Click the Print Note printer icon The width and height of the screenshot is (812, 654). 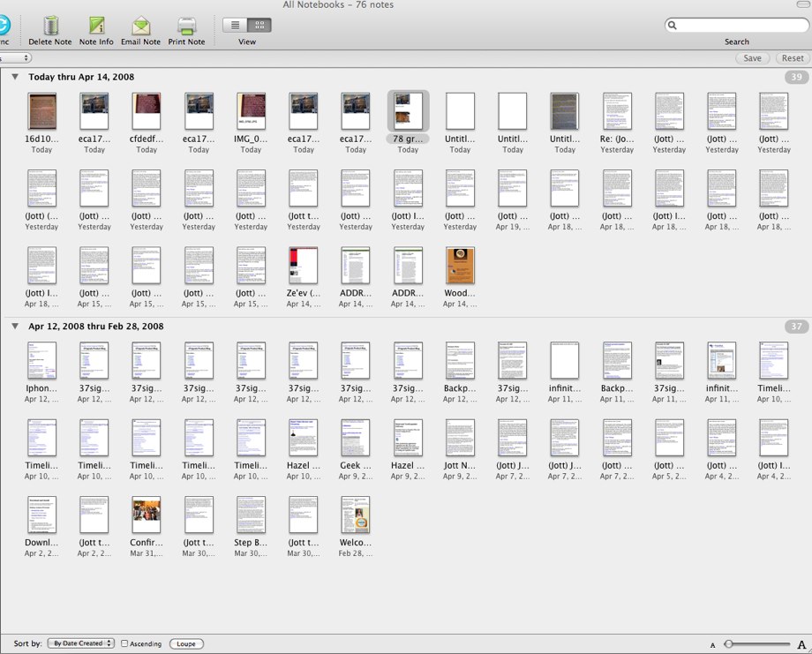186,26
